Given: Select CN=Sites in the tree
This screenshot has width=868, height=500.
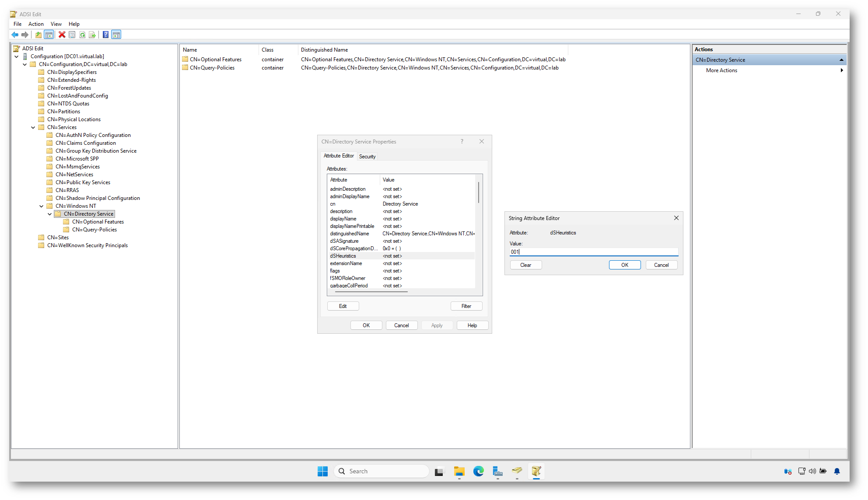Looking at the screenshot, I should coord(58,238).
